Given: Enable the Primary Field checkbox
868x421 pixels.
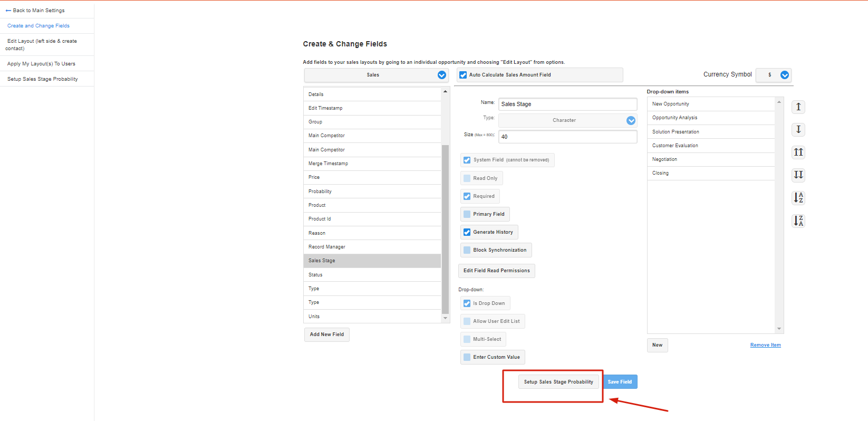Looking at the screenshot, I should 467,214.
